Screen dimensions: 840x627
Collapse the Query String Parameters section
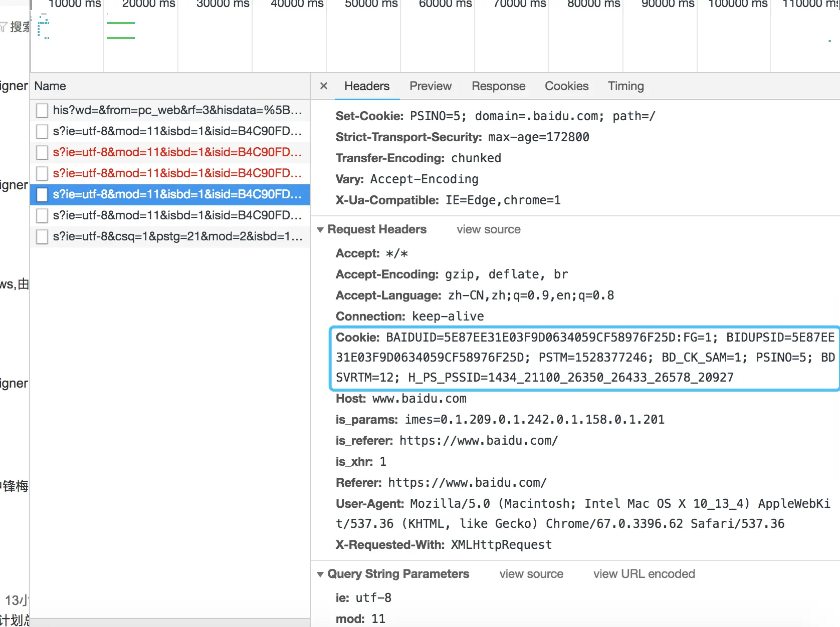click(320, 574)
